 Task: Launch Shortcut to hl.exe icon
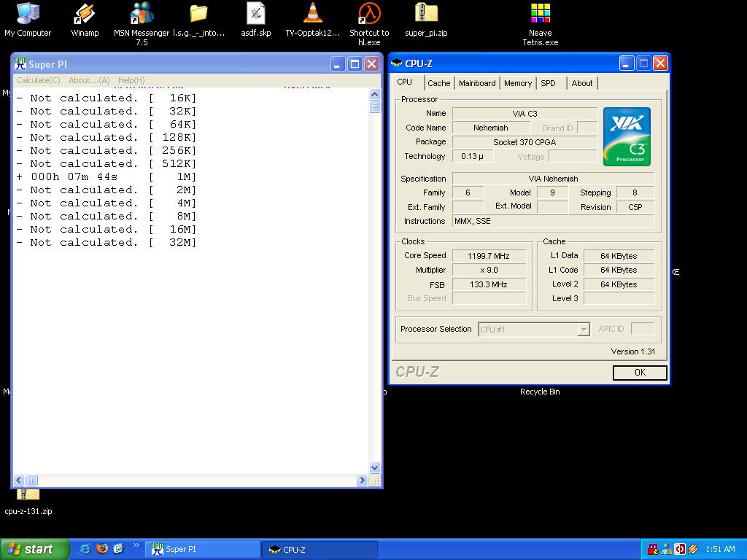click(x=369, y=24)
